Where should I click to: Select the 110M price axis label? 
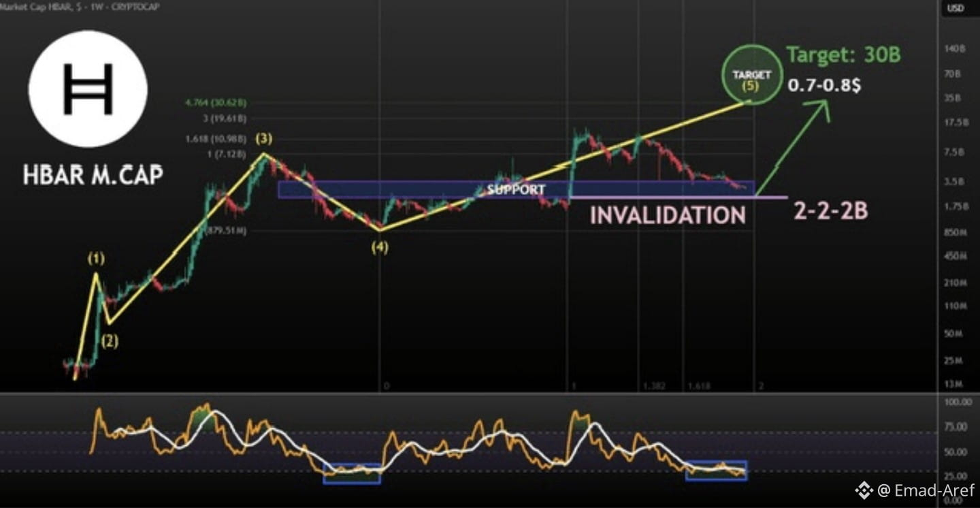click(x=955, y=307)
